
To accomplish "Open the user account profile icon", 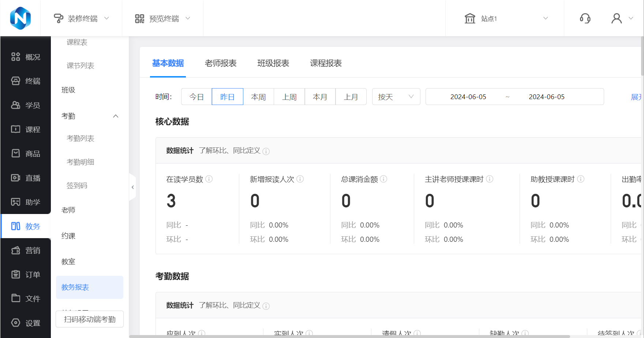I will tap(617, 18).
